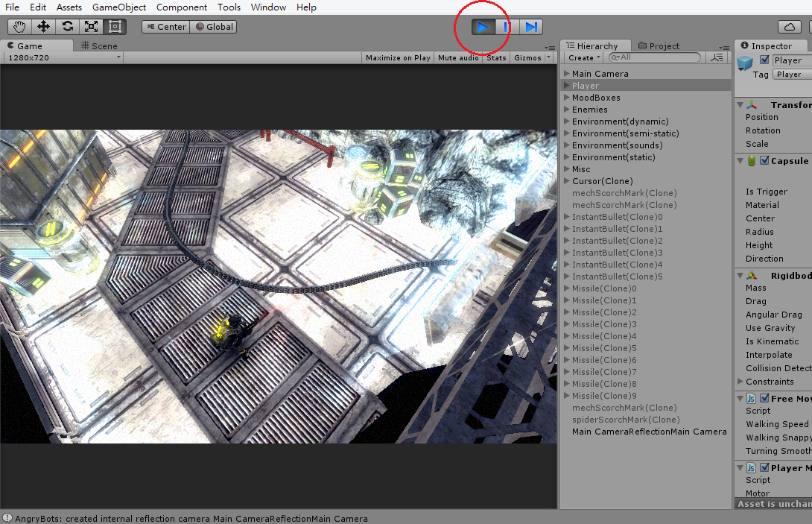
Task: Switch to the Project tab
Action: click(x=659, y=46)
